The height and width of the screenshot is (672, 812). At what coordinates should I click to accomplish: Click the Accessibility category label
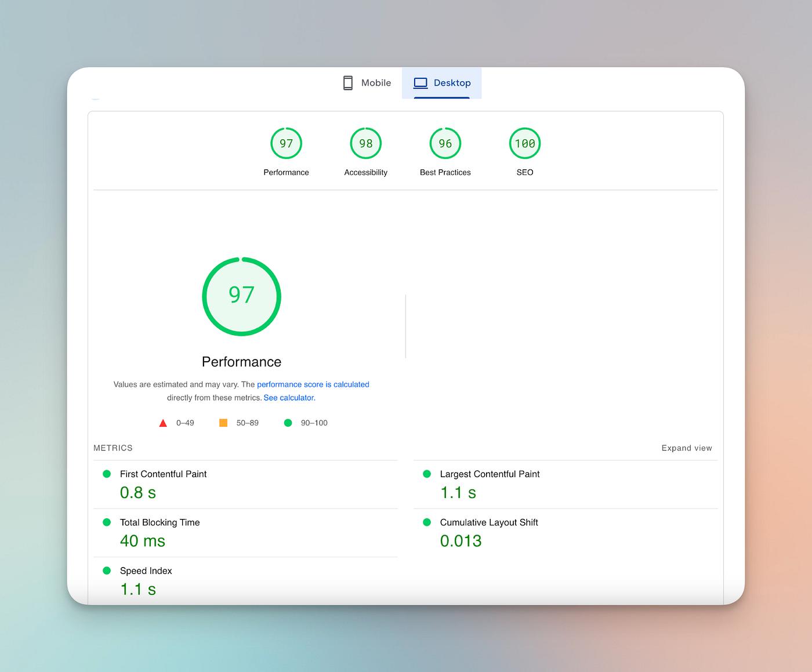click(x=366, y=172)
